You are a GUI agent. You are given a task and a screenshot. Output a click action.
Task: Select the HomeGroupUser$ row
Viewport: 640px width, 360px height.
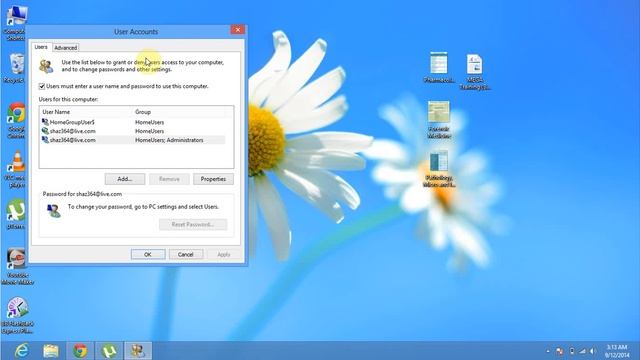pos(133,122)
